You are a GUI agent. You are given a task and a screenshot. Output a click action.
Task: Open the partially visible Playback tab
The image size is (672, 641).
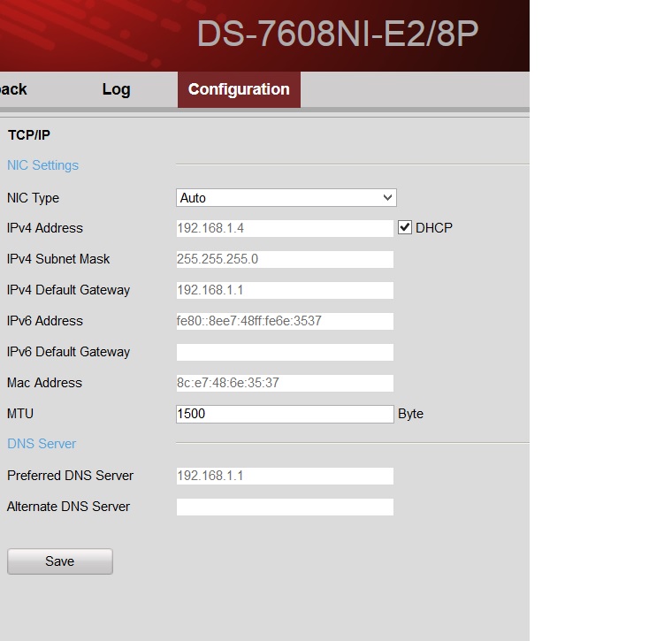click(x=13, y=89)
